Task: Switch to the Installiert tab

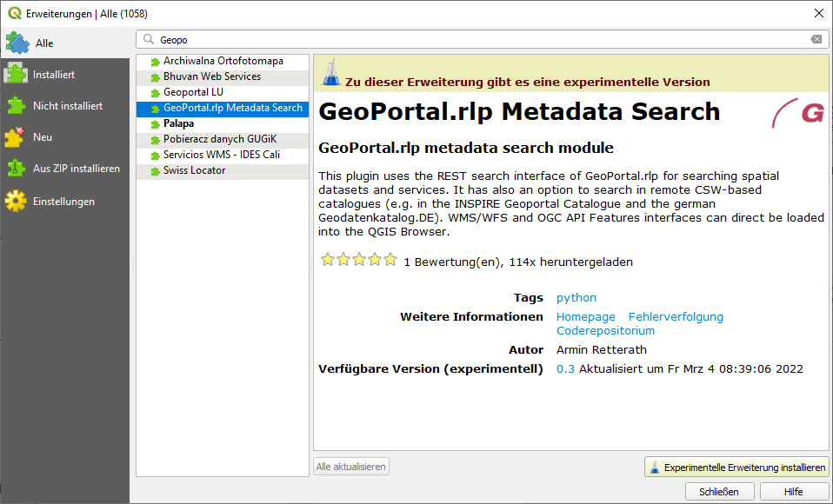Action: pyautogui.click(x=65, y=75)
